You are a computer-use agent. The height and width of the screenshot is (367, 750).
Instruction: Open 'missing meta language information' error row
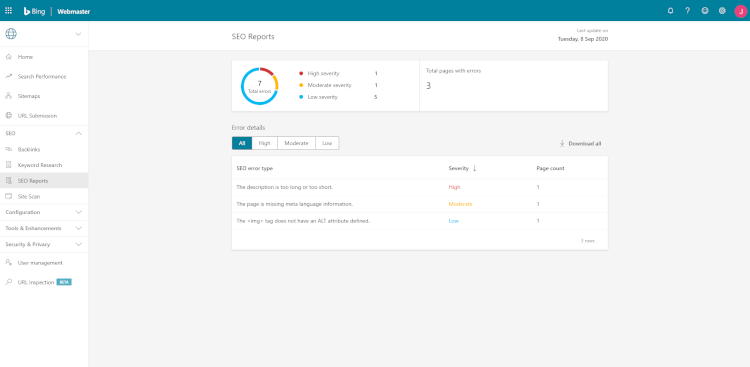coord(419,204)
